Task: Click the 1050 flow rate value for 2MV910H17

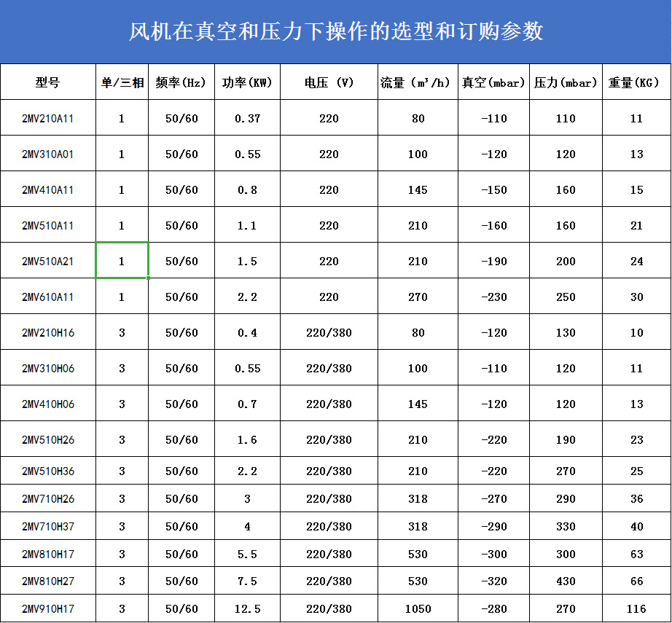Action: point(416,607)
